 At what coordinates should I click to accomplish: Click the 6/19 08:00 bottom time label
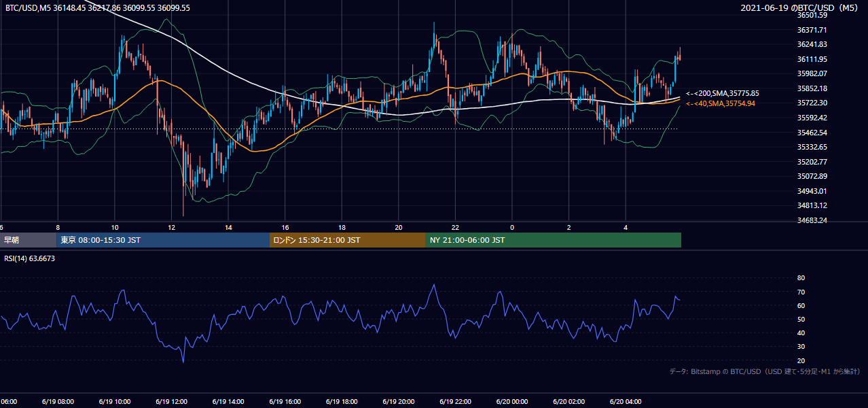pyautogui.click(x=58, y=401)
